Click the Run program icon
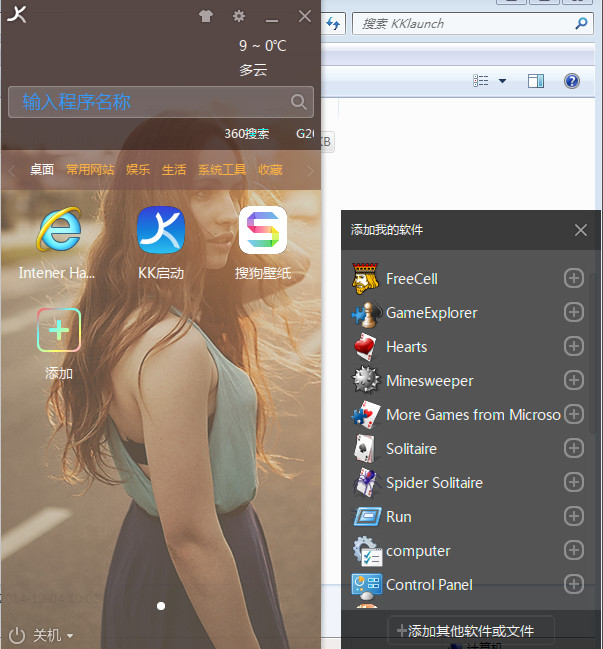The image size is (603, 649). [x=367, y=517]
